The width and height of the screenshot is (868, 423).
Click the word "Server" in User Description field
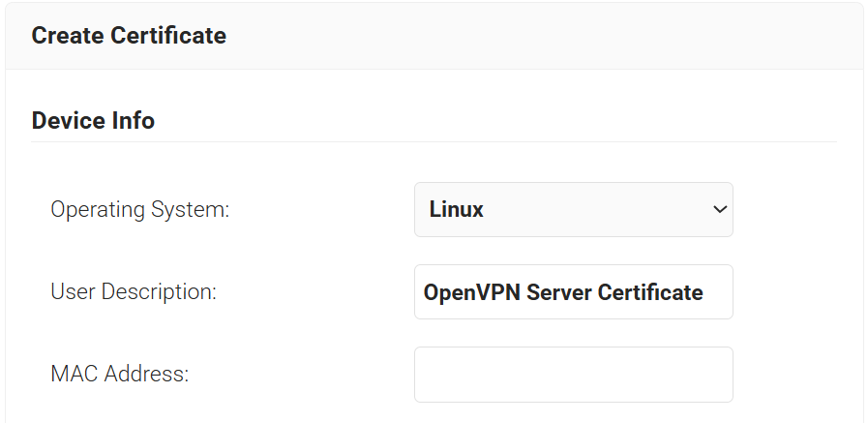click(x=553, y=292)
